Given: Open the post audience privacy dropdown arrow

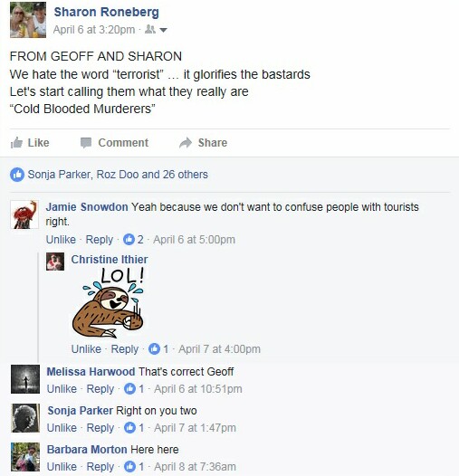Looking at the screenshot, I should (x=163, y=30).
